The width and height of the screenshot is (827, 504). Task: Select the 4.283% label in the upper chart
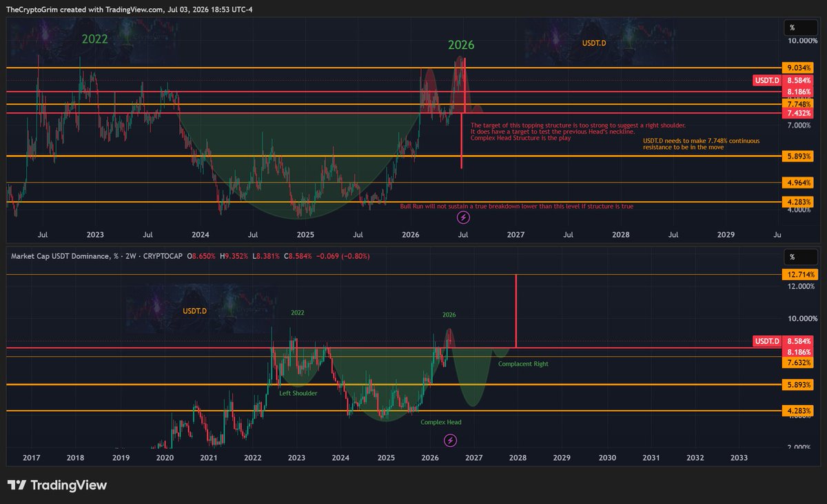[x=798, y=202]
